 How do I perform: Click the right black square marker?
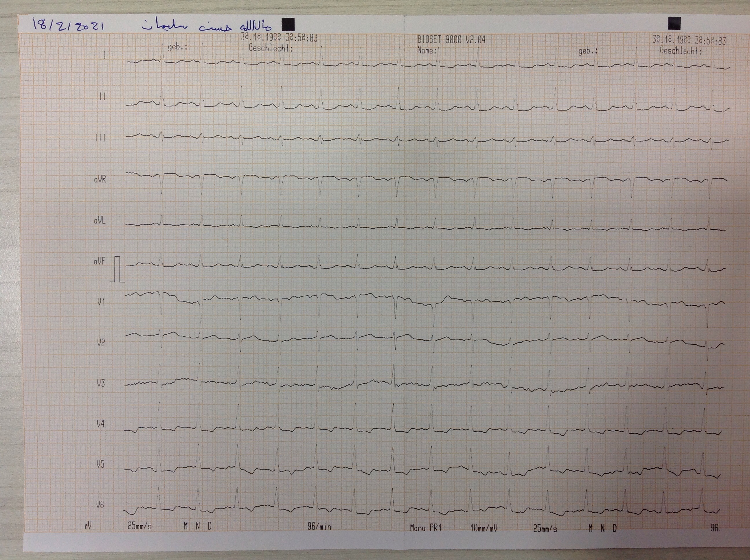(x=674, y=23)
